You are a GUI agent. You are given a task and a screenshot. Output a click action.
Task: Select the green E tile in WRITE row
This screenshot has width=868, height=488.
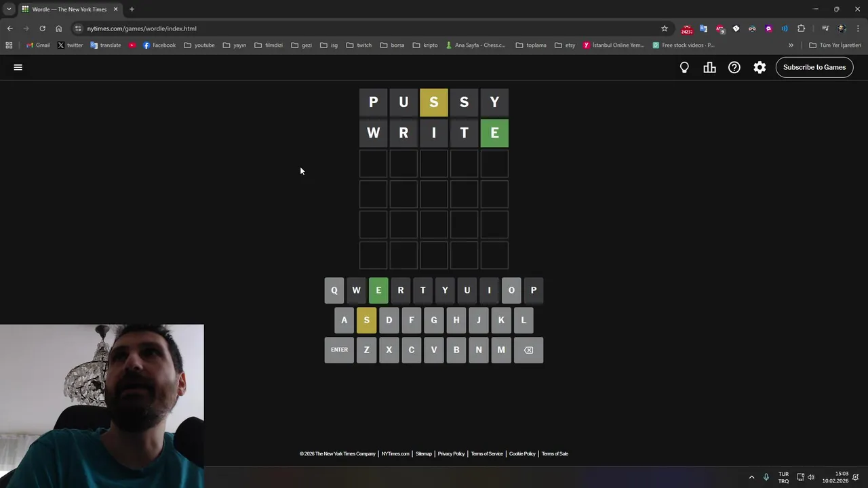(x=494, y=133)
